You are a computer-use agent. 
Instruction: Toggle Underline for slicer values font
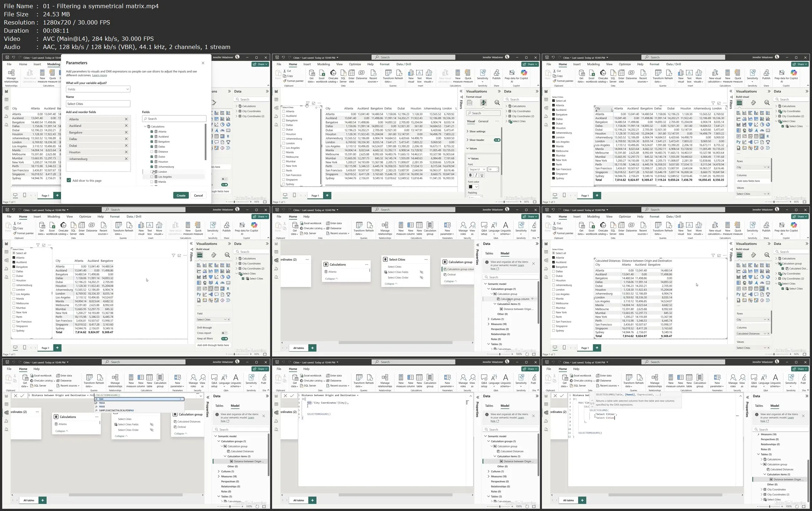pos(482,175)
